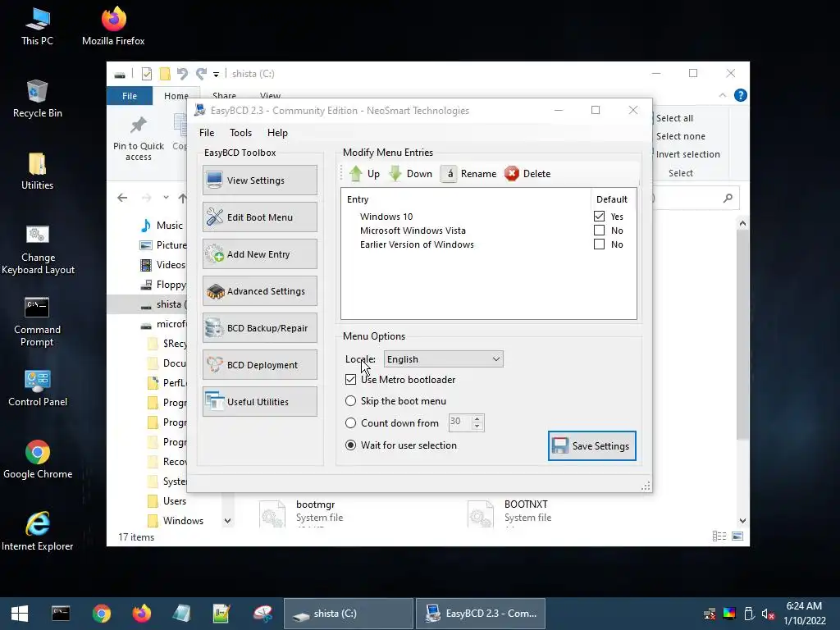
Task: Click Explorer customize quick access dropdown arrow
Action: coord(216,74)
